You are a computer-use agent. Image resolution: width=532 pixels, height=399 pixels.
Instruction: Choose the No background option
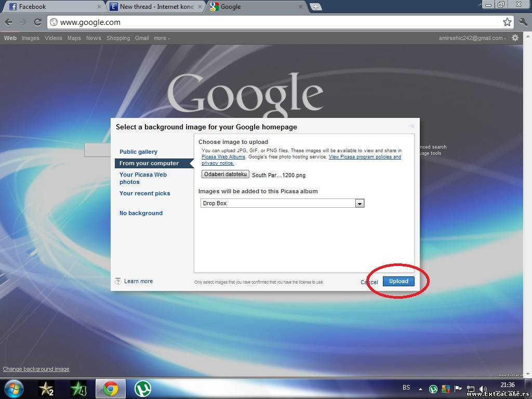(141, 213)
